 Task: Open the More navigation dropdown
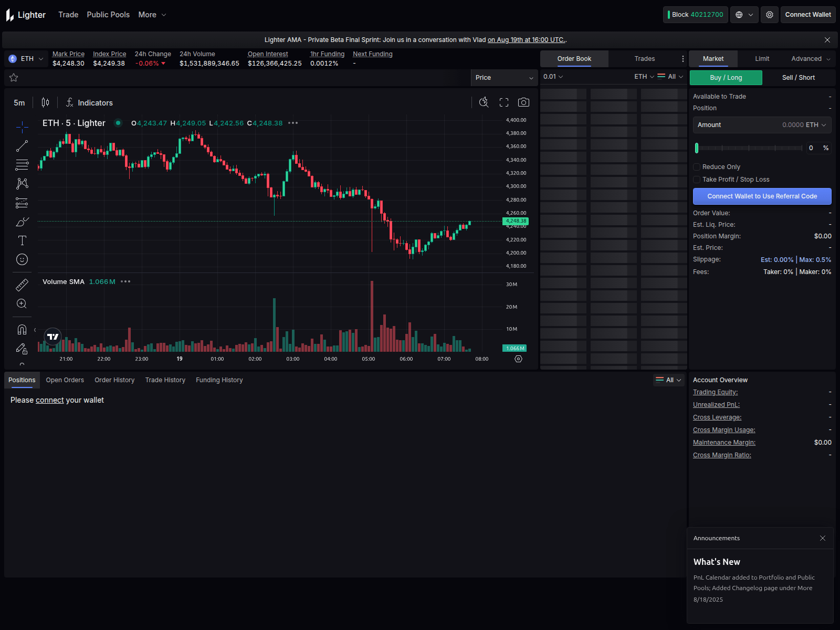(152, 15)
